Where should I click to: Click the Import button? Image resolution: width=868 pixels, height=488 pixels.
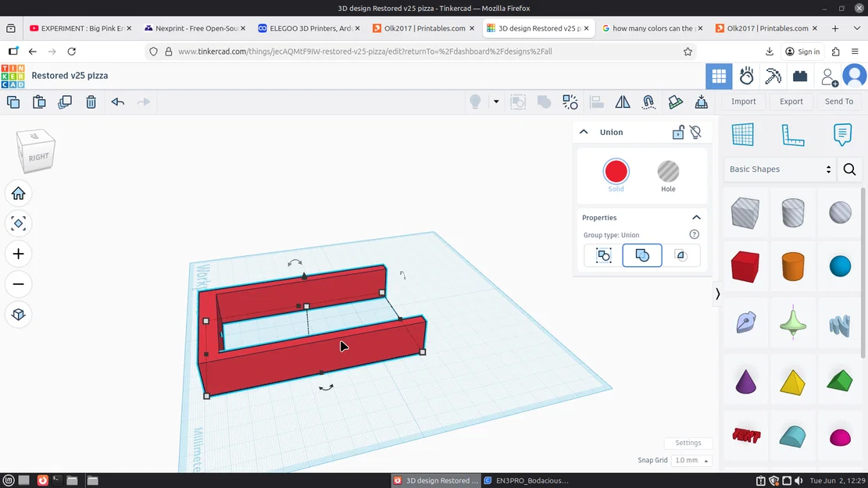pyautogui.click(x=744, y=102)
